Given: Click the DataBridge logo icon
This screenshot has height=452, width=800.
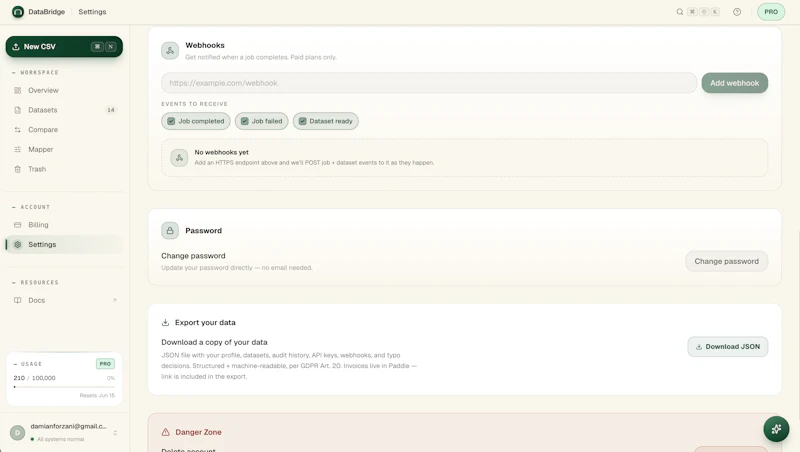Looking at the screenshot, I should pyautogui.click(x=18, y=12).
